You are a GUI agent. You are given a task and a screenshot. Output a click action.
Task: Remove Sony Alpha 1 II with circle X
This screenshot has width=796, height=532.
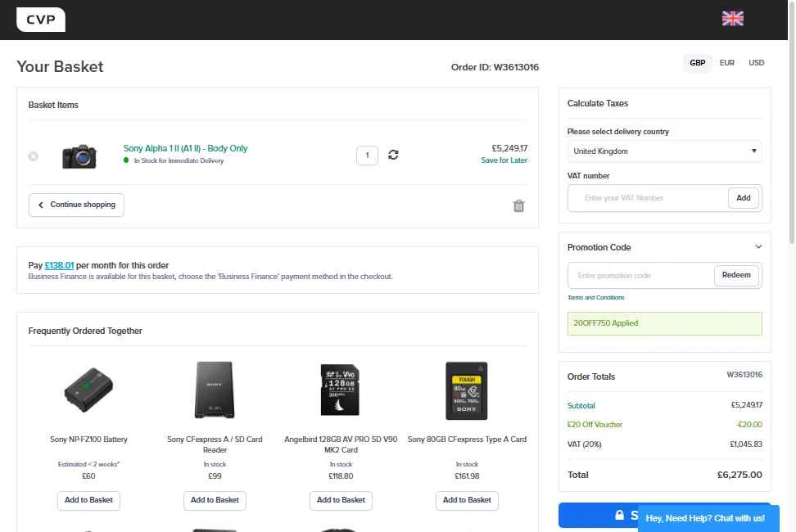(34, 156)
